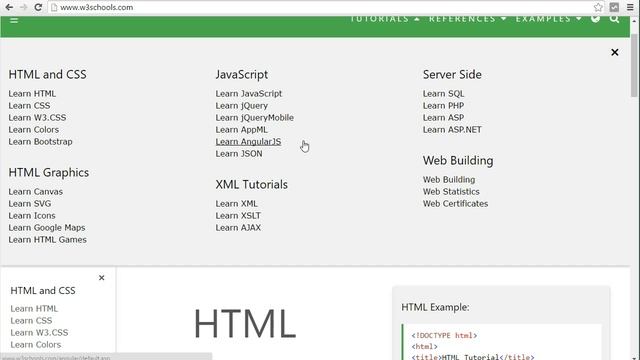Image resolution: width=640 pixels, height=360 pixels.
Task: Open Learn Bootstrap tutorial link
Action: pos(40,142)
